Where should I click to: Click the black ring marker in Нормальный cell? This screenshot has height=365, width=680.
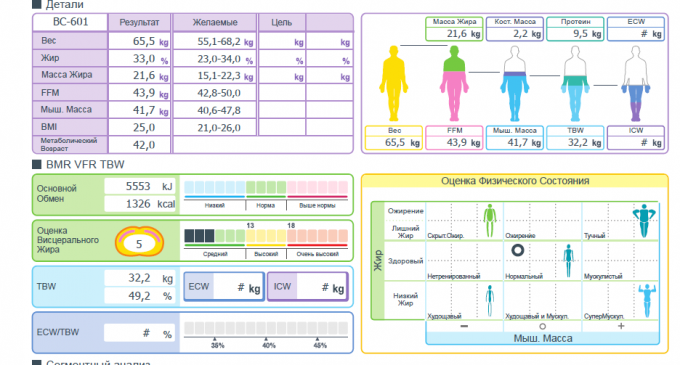click(517, 250)
